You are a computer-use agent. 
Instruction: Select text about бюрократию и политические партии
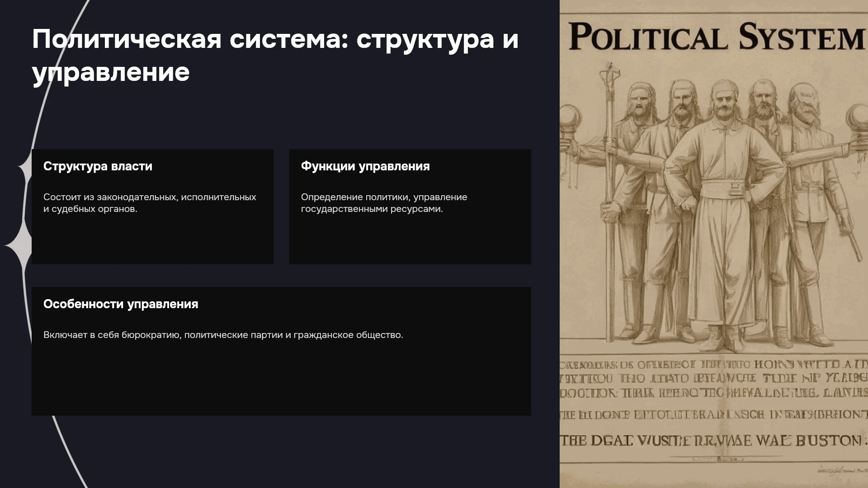(x=223, y=335)
